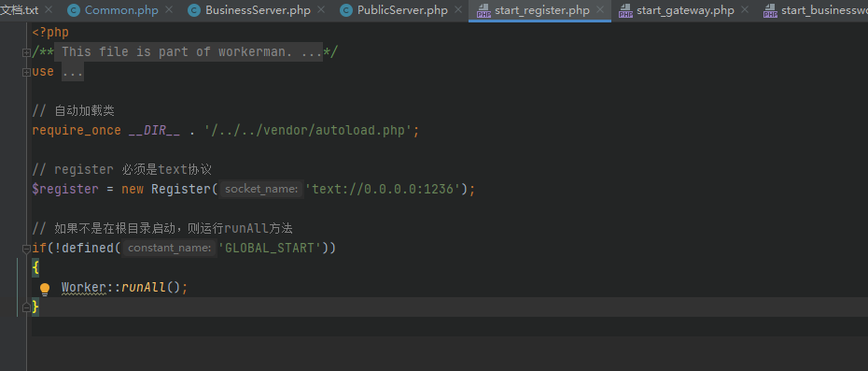The height and width of the screenshot is (371, 868).
Task: Open the start_gateway.php tab
Action: click(x=685, y=10)
